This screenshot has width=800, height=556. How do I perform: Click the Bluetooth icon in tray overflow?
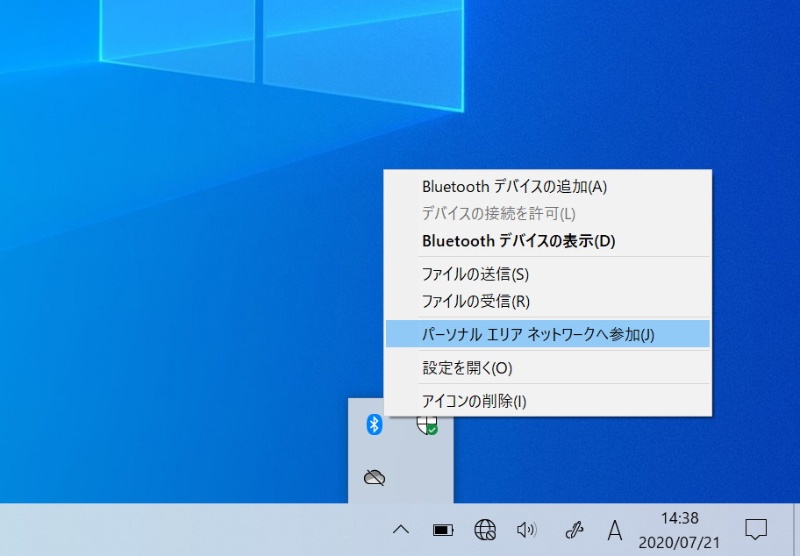point(374,424)
